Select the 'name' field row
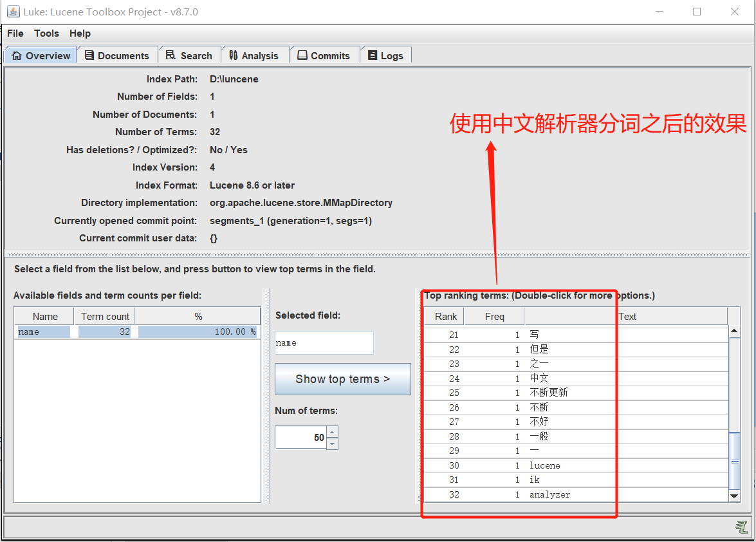The image size is (756, 542). pyautogui.click(x=137, y=332)
